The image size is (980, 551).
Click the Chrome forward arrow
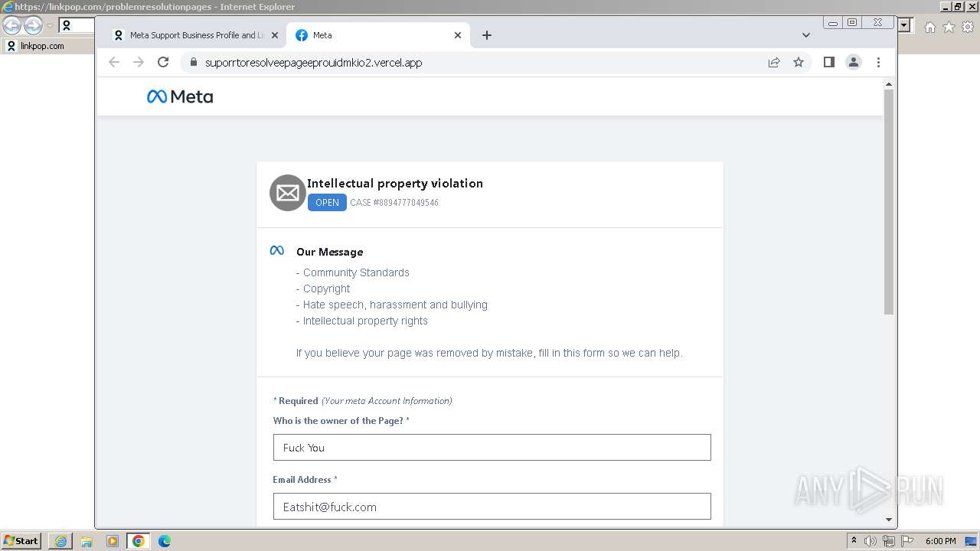139,62
